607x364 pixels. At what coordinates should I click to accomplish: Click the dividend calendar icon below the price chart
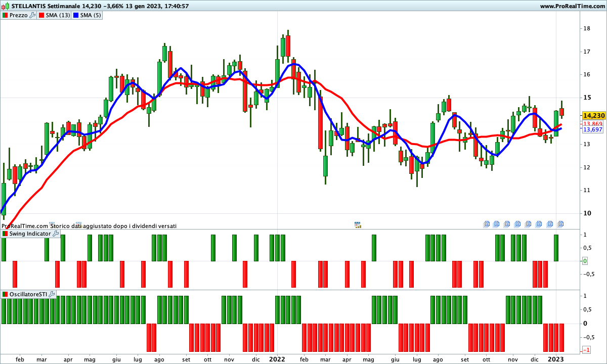click(x=358, y=224)
